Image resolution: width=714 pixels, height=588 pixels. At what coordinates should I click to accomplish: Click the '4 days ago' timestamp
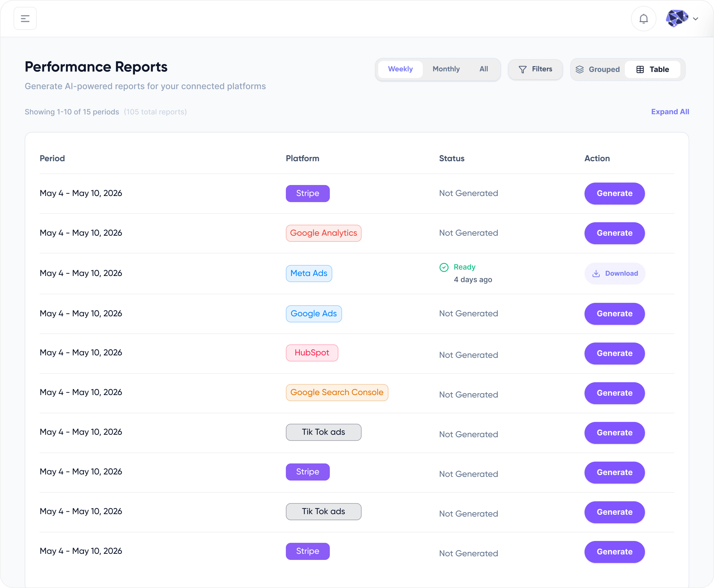(473, 279)
